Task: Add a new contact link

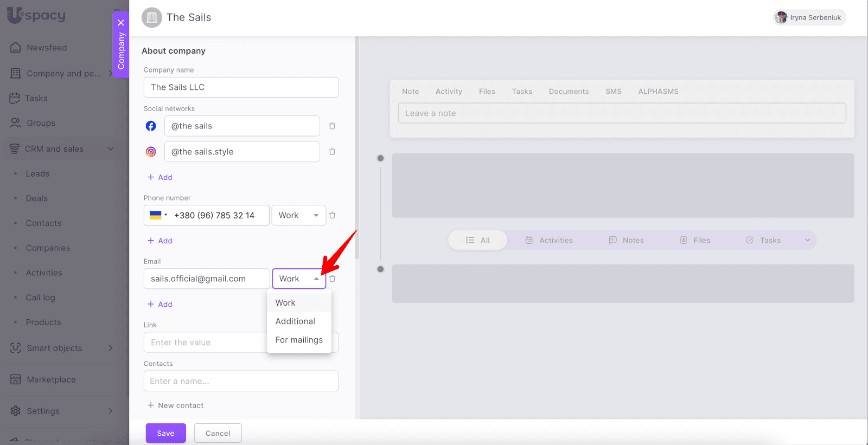Action: pyautogui.click(x=175, y=406)
